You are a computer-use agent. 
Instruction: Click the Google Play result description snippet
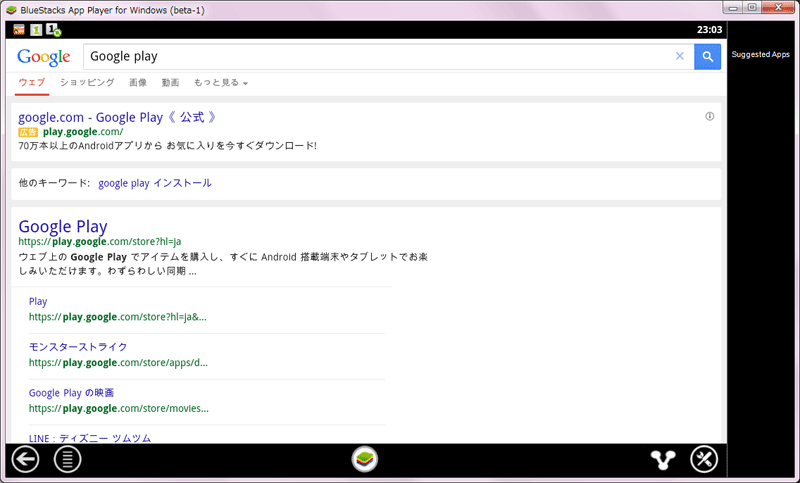(x=223, y=264)
